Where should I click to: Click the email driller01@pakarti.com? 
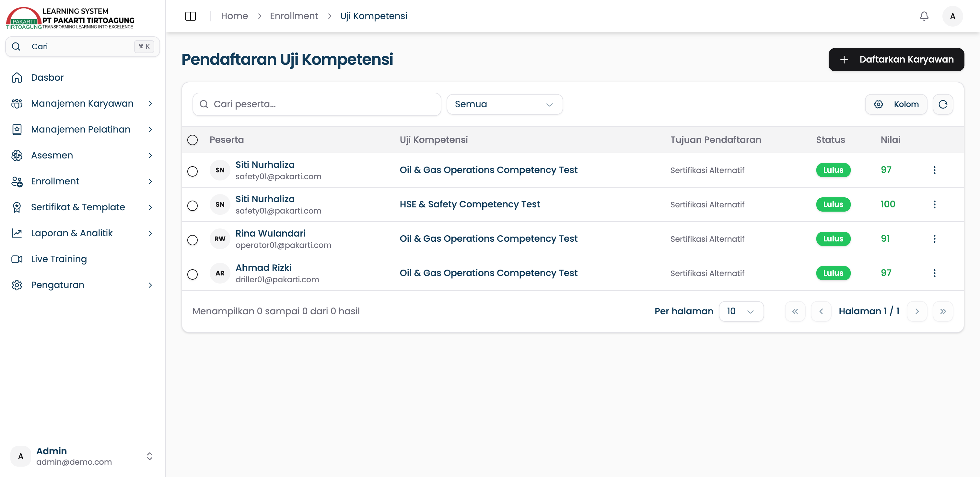point(277,280)
